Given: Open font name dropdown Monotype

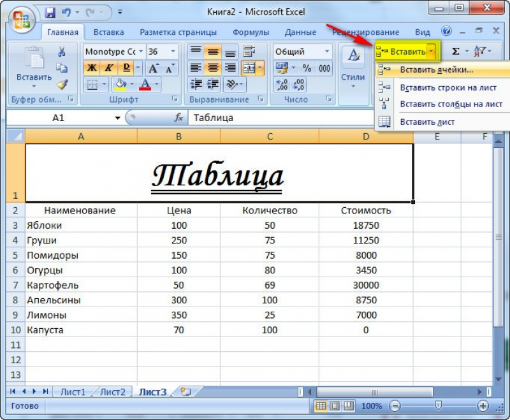Looking at the screenshot, I should [141, 52].
